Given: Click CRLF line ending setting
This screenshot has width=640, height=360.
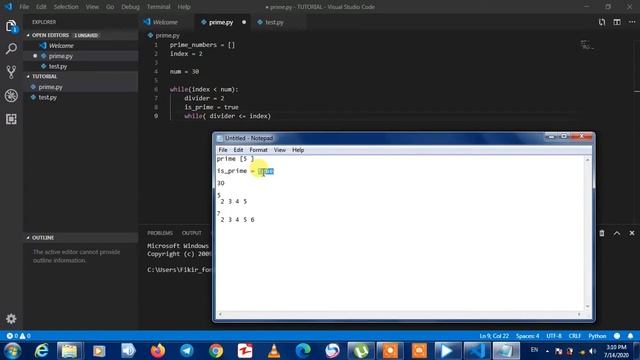Looking at the screenshot, I should pyautogui.click(x=574, y=336).
